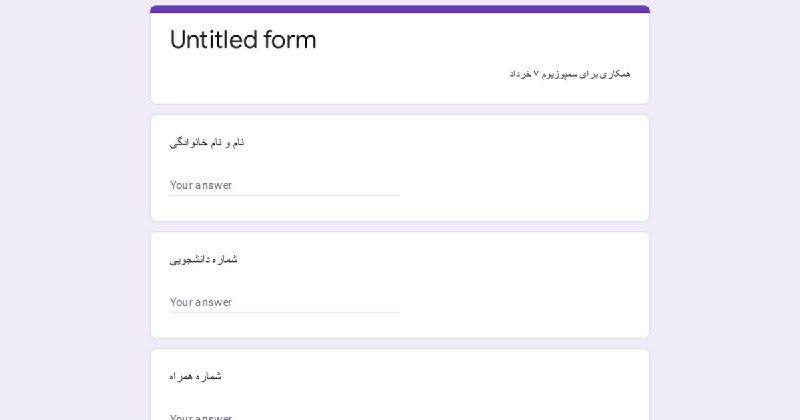The height and width of the screenshot is (420, 800).
Task: Click the gap between student number and mobile cards
Action: [x=400, y=343]
